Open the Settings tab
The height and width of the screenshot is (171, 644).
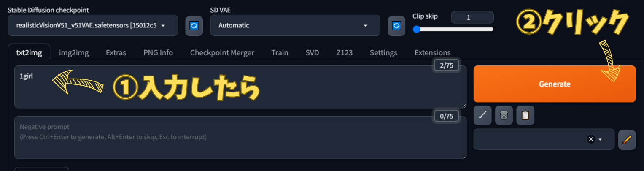pyautogui.click(x=383, y=53)
